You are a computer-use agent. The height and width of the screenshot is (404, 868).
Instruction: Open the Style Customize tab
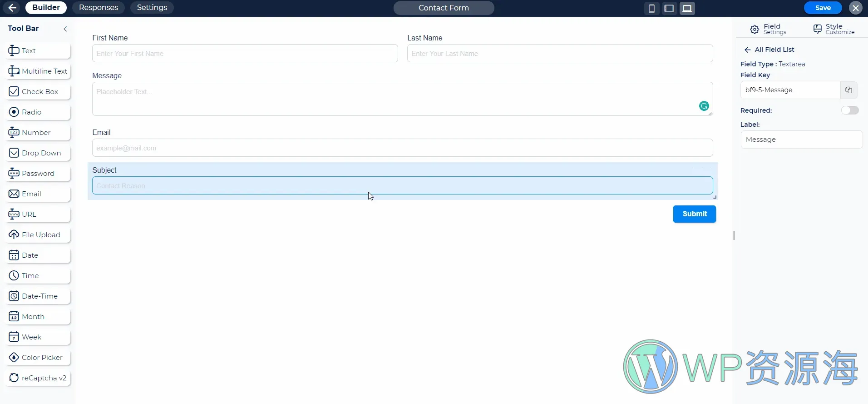[x=834, y=29]
